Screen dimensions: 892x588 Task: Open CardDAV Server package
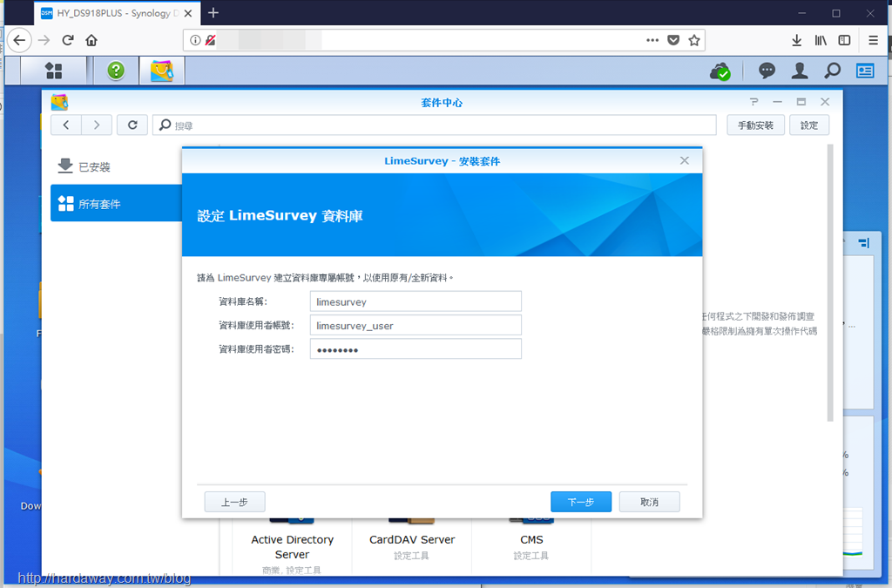click(412, 546)
